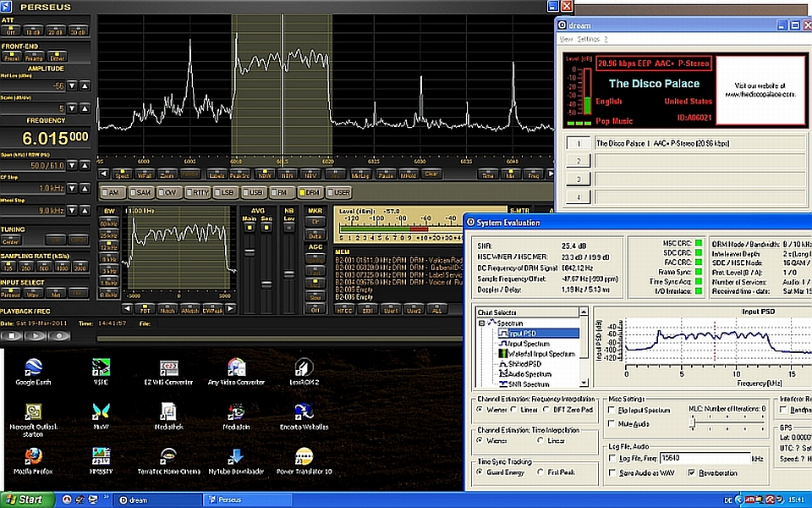Click Perseus record button
This screenshot has width=812, height=508.
pos(59,335)
